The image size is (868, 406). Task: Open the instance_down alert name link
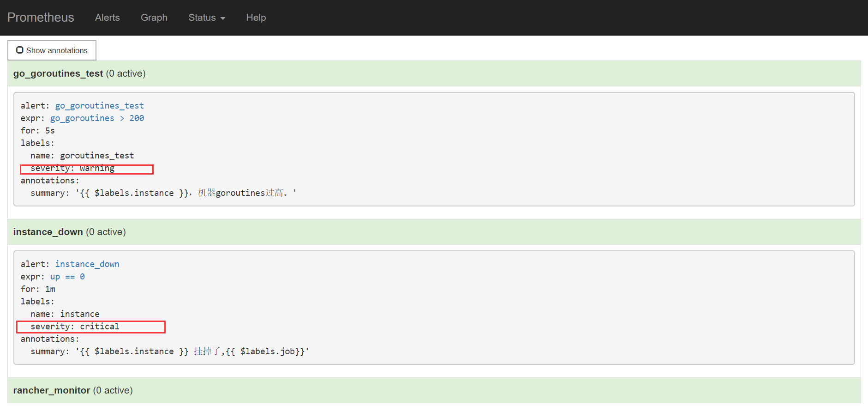point(87,264)
